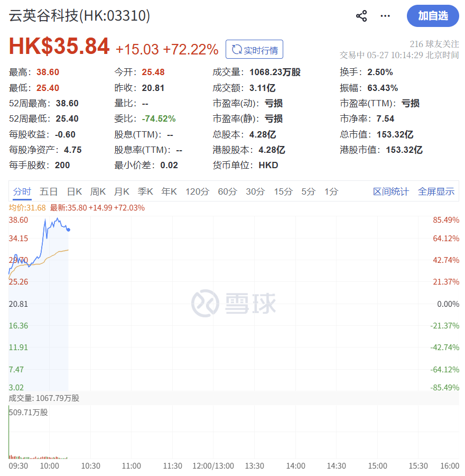
Task: Select the 日K chart tab
Action: click(x=75, y=191)
